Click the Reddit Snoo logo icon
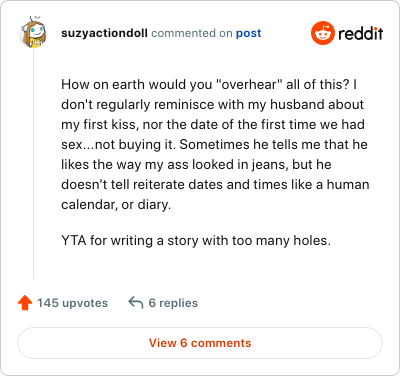This screenshot has height=376, width=400. pos(323,33)
